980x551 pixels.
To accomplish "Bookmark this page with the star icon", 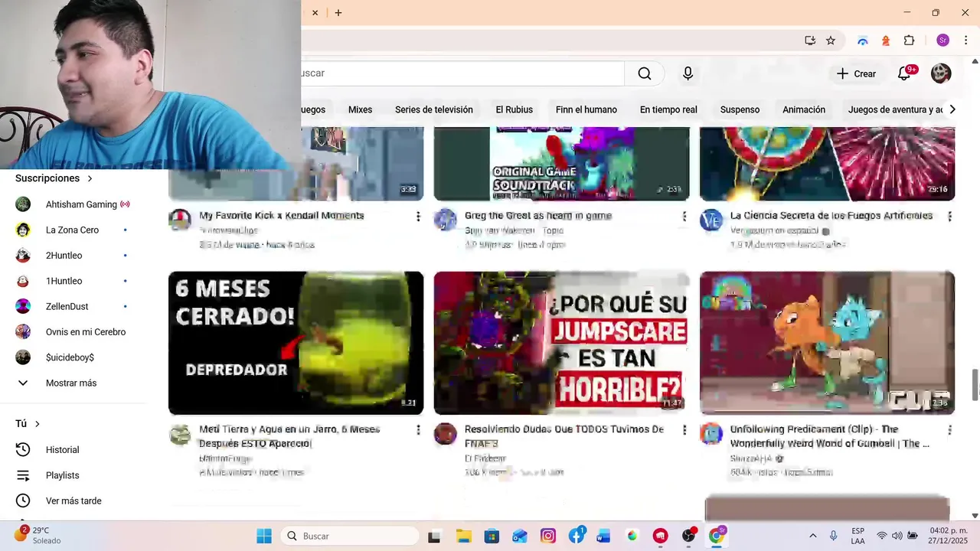I will (831, 41).
